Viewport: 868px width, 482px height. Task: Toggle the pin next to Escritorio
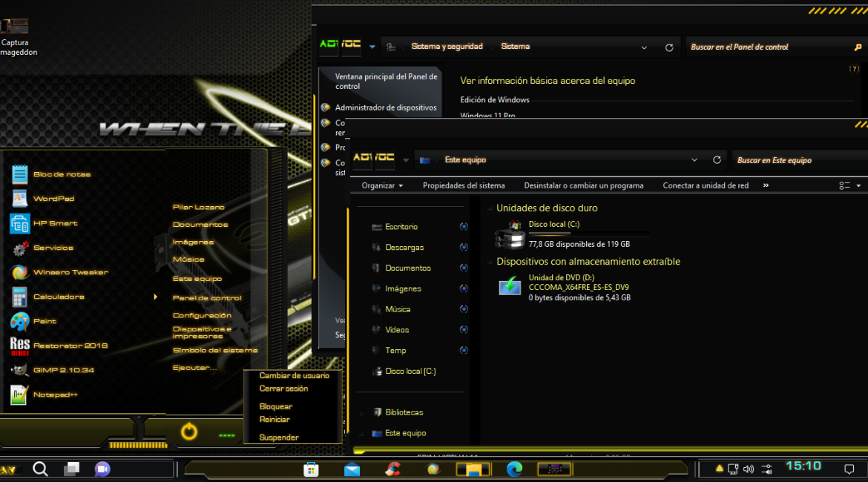pyautogui.click(x=464, y=227)
